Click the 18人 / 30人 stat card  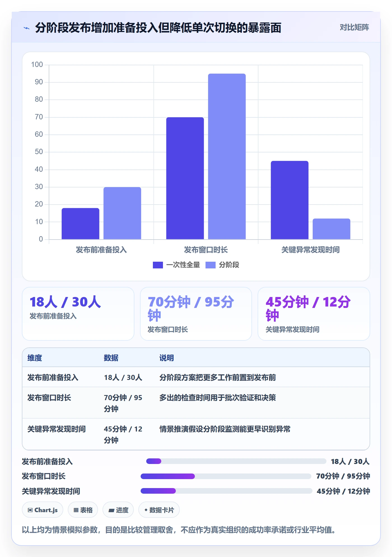pos(78,314)
